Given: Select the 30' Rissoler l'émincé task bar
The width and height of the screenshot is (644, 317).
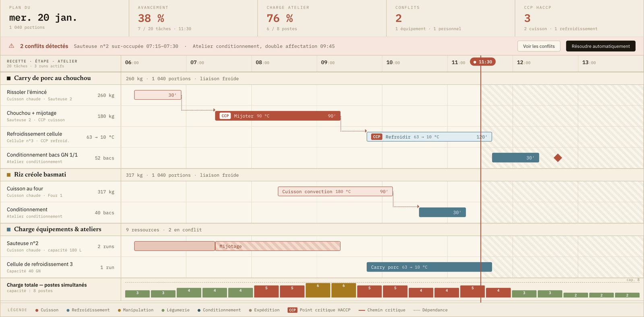Looking at the screenshot, I should 158,95.
